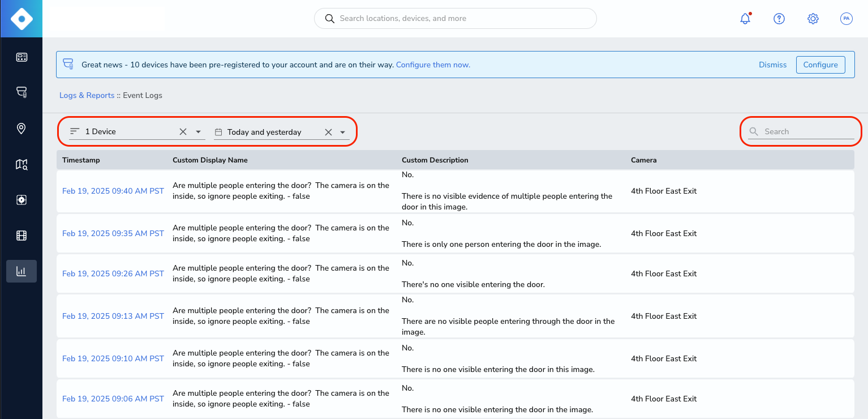This screenshot has width=868, height=419.
Task: Focus the global search locations field
Action: coord(456,19)
